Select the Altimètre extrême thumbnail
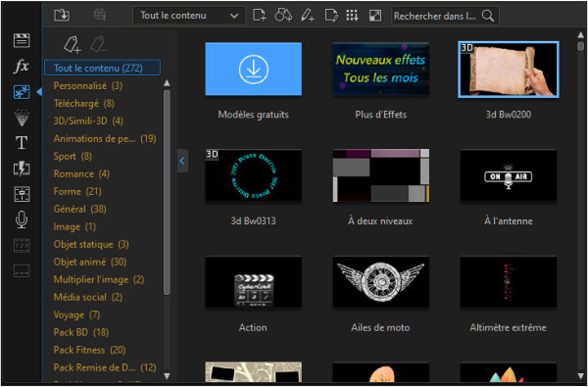 tap(509, 282)
